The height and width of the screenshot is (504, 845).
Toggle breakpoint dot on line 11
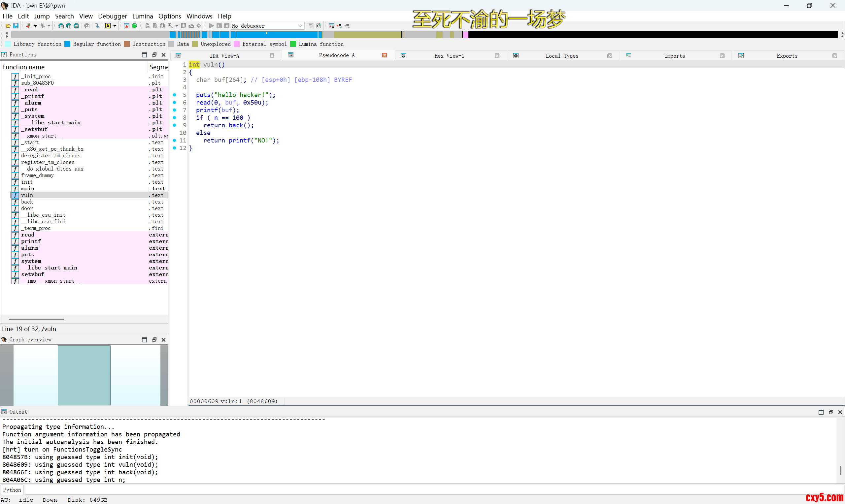pos(175,140)
